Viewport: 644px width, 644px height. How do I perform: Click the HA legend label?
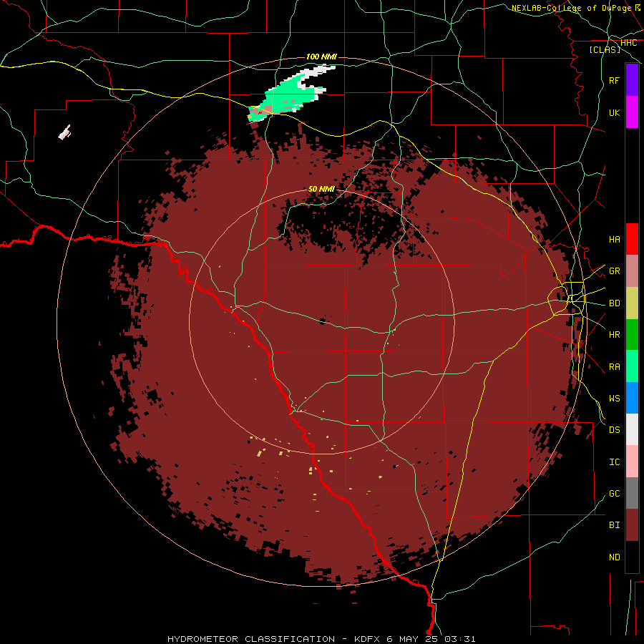pyautogui.click(x=614, y=239)
